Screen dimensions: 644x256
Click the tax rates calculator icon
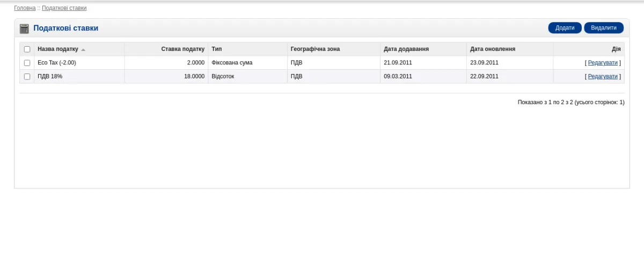coord(24,28)
